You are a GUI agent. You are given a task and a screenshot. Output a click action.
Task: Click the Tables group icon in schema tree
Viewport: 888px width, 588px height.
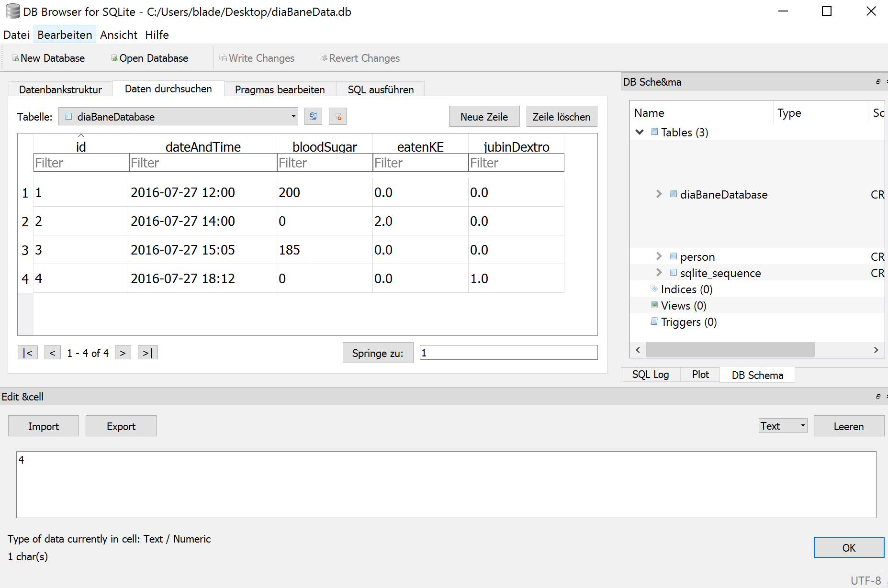pos(654,132)
